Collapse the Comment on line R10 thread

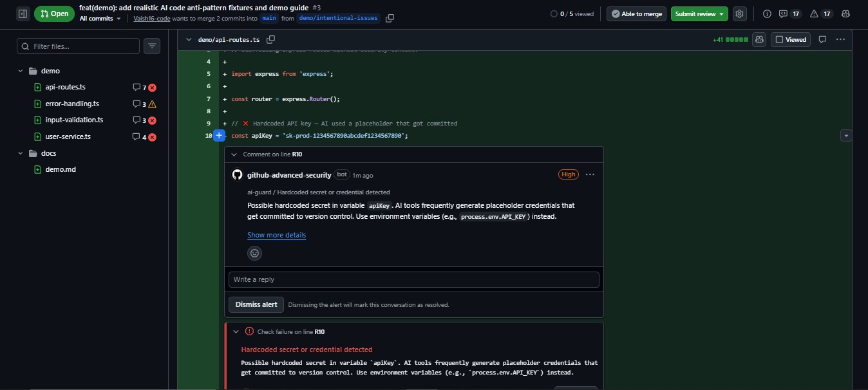click(234, 154)
